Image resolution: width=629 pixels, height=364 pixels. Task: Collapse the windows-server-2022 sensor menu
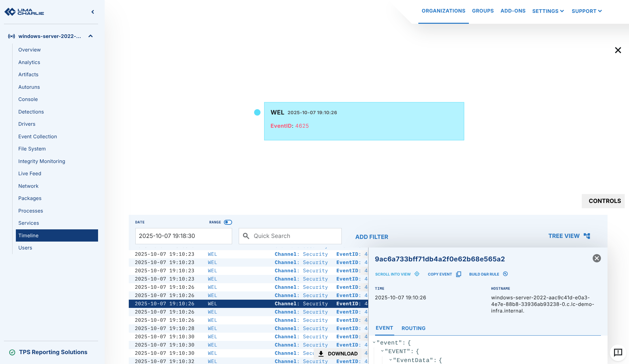point(90,36)
